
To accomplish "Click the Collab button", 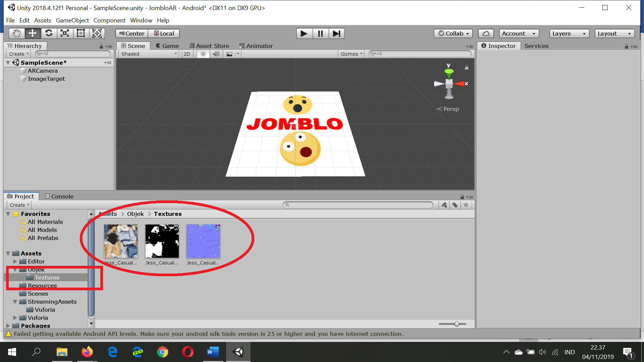I will (x=453, y=34).
